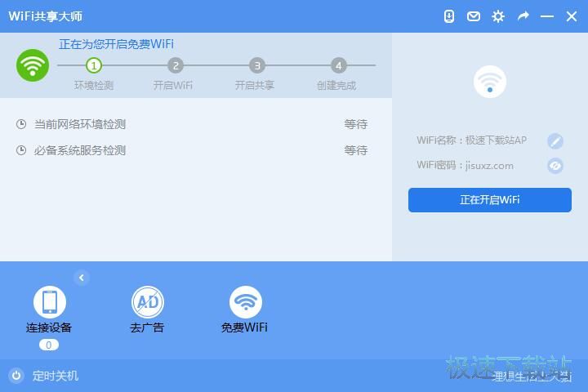The width and height of the screenshot is (588, 392).
Task: Open the envelope message icon
Action: (x=474, y=16)
